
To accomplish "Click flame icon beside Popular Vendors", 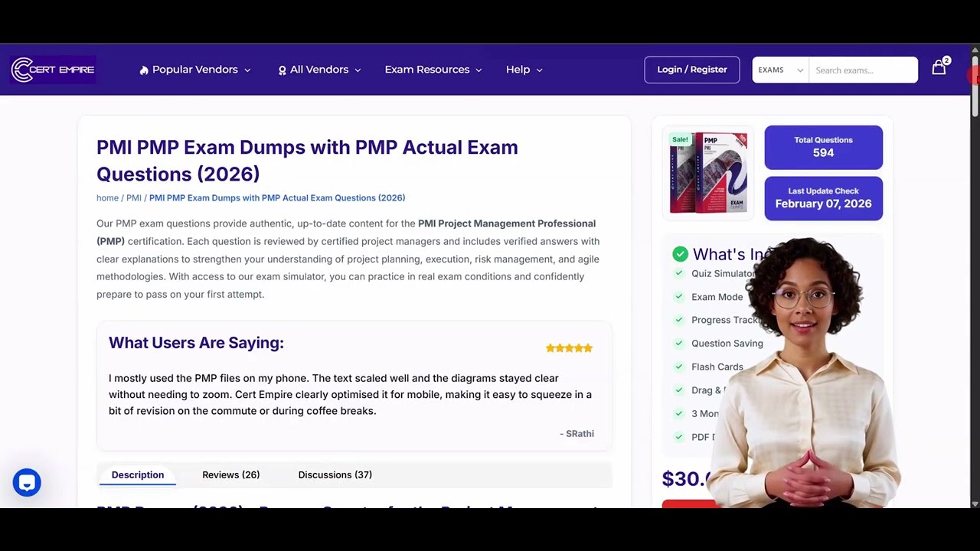I will 144,70.
